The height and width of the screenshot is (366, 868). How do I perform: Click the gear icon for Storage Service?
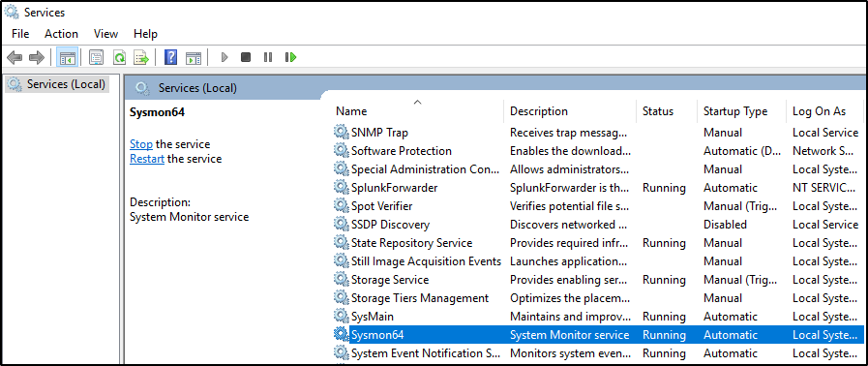[x=341, y=280]
